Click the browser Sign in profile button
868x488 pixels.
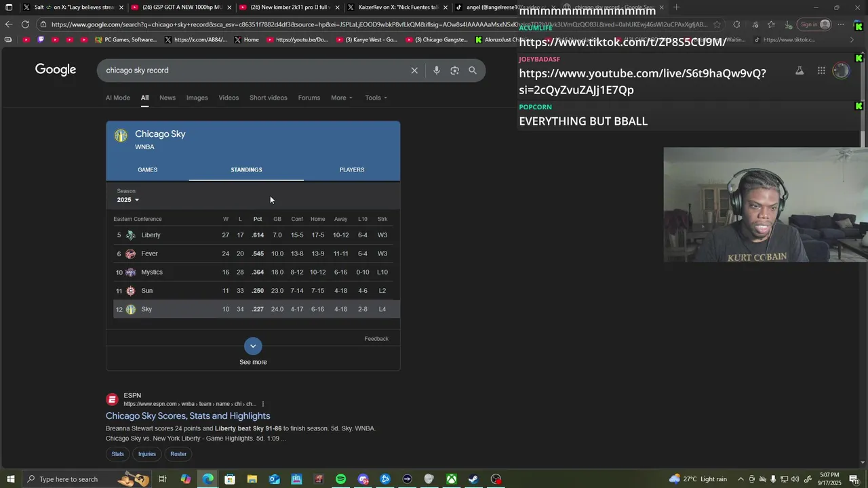pyautogui.click(x=814, y=24)
